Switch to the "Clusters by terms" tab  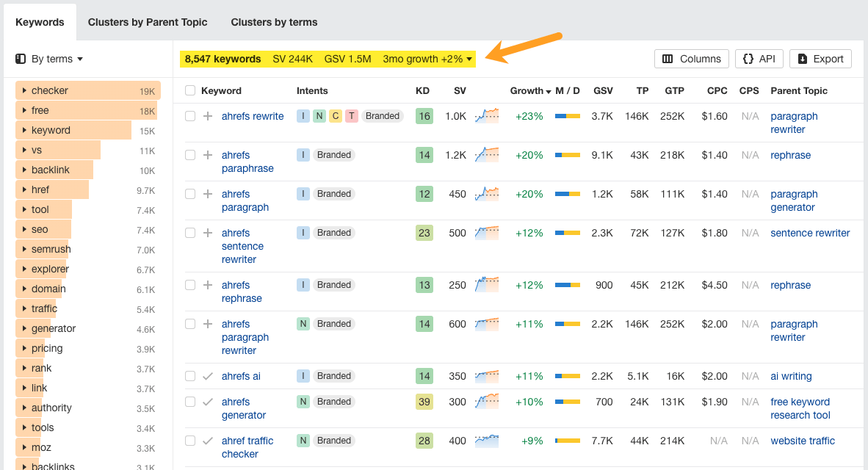tap(274, 22)
